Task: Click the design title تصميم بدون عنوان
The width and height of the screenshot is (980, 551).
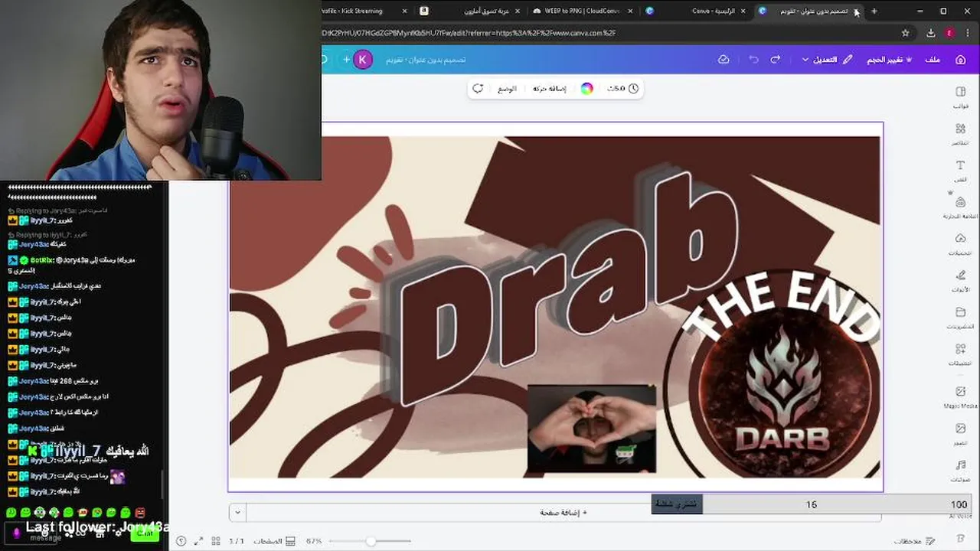Action: click(x=426, y=60)
